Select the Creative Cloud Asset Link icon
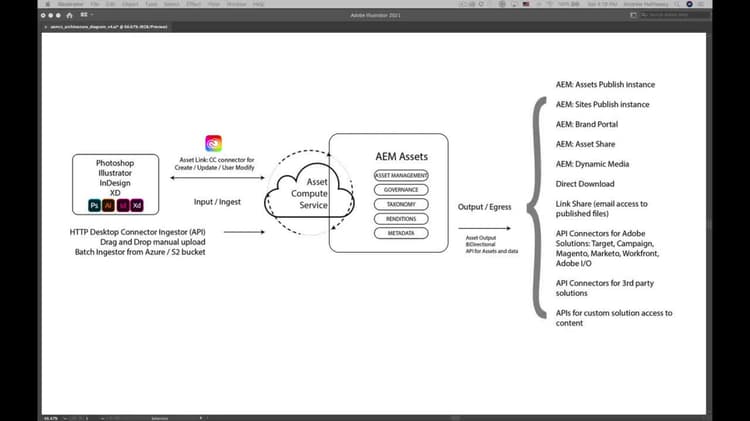Viewport: 750px width, 421px height. [213, 143]
